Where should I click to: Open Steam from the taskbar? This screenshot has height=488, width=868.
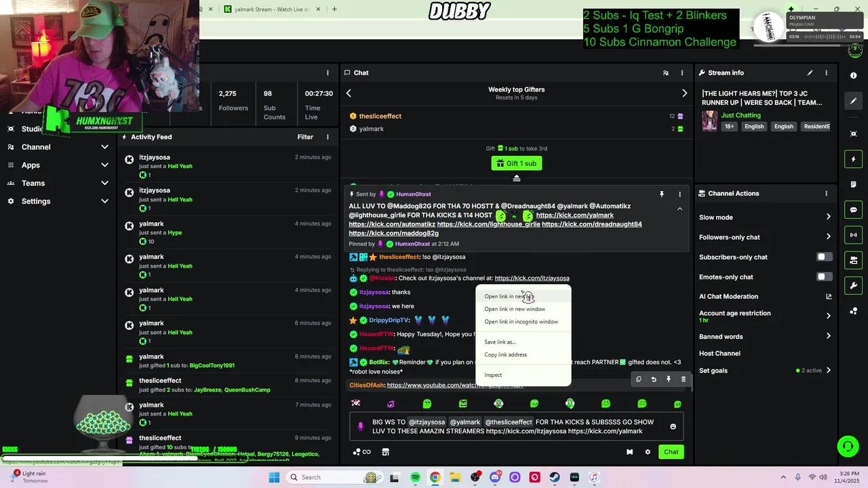(555, 477)
